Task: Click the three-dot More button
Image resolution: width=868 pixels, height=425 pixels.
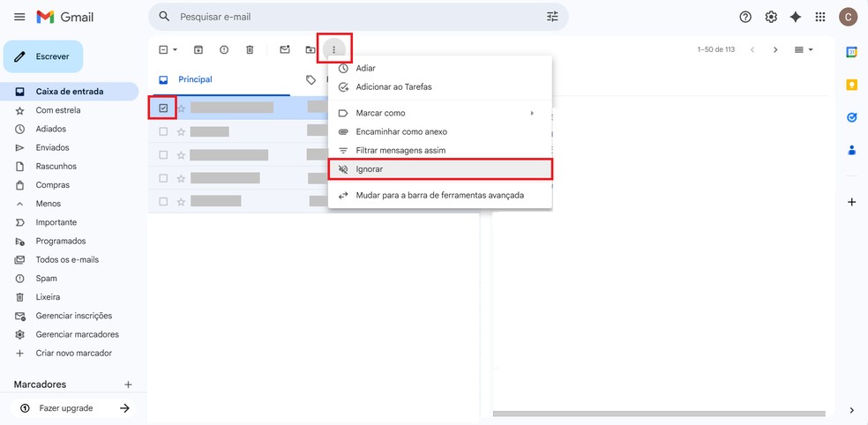Action: (x=333, y=49)
